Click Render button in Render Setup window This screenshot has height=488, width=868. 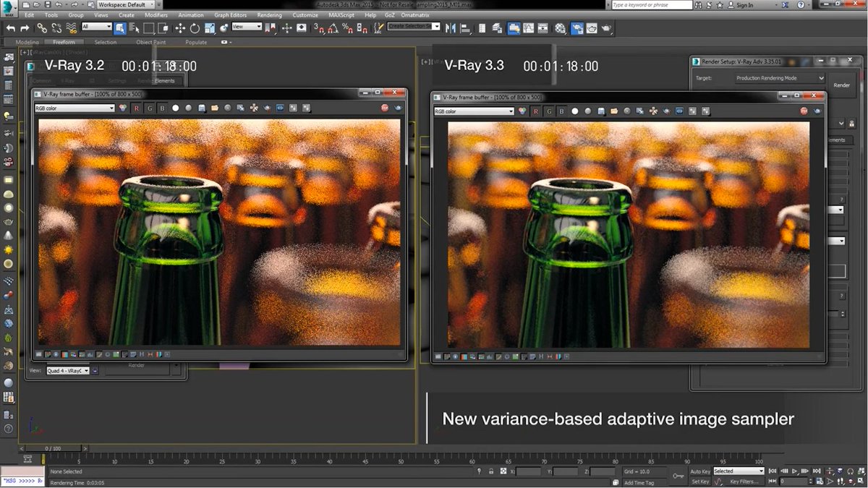841,85
